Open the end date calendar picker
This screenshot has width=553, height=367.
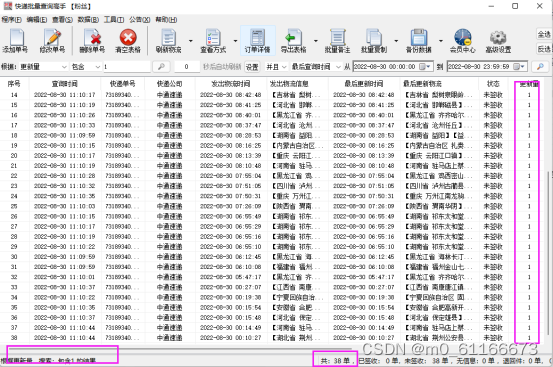pyautogui.click(x=519, y=66)
